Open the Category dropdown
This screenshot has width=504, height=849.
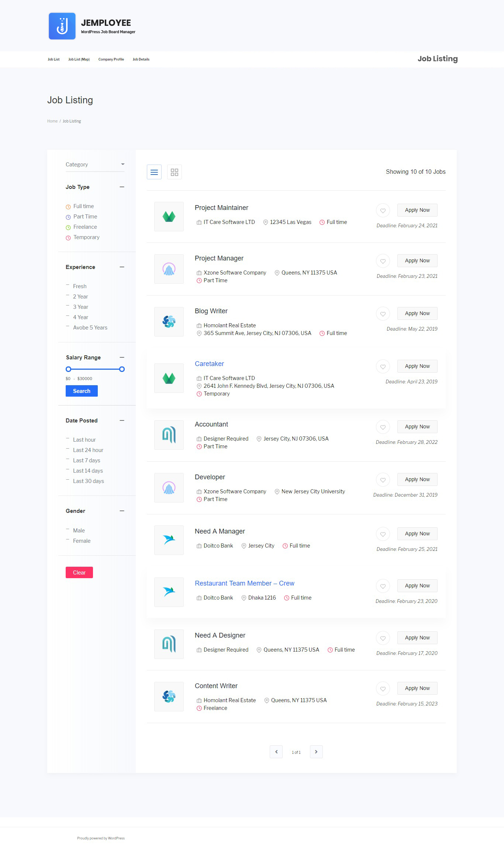point(95,165)
